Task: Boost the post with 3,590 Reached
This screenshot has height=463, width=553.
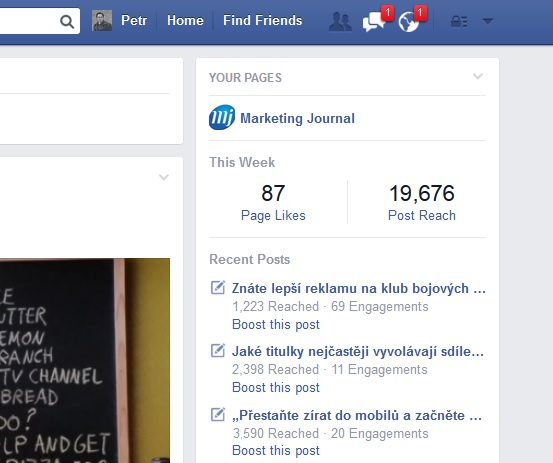Action: tap(276, 451)
